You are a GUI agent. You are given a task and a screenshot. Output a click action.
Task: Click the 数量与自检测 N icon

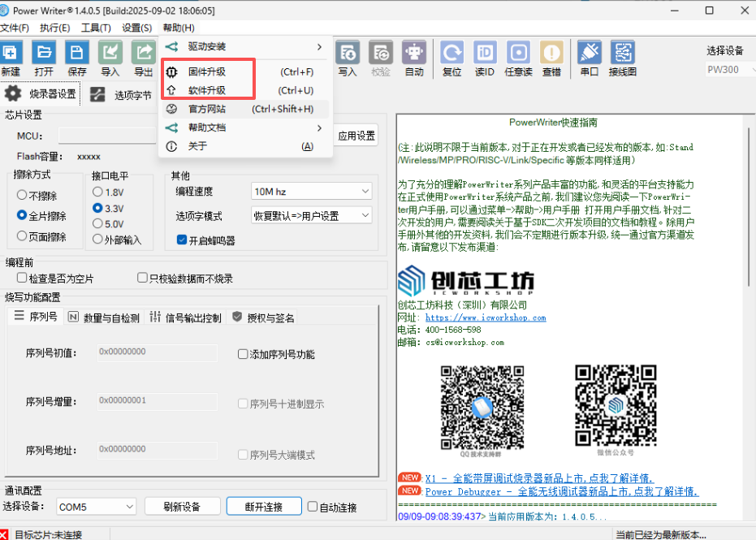click(73, 317)
